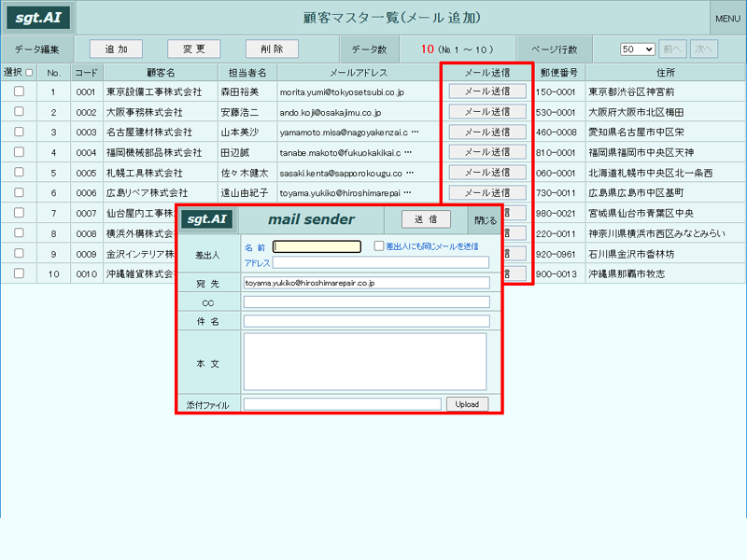This screenshot has width=747, height=560.
Task: Check the row checkbox for No. 9 金沢
Action: click(x=19, y=253)
